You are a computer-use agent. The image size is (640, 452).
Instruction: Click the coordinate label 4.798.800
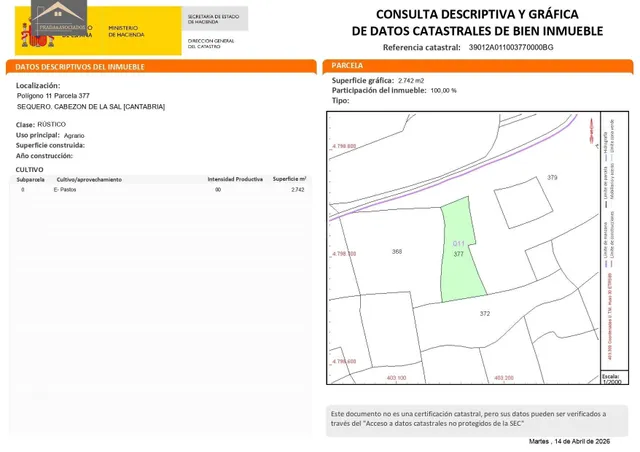[344, 146]
